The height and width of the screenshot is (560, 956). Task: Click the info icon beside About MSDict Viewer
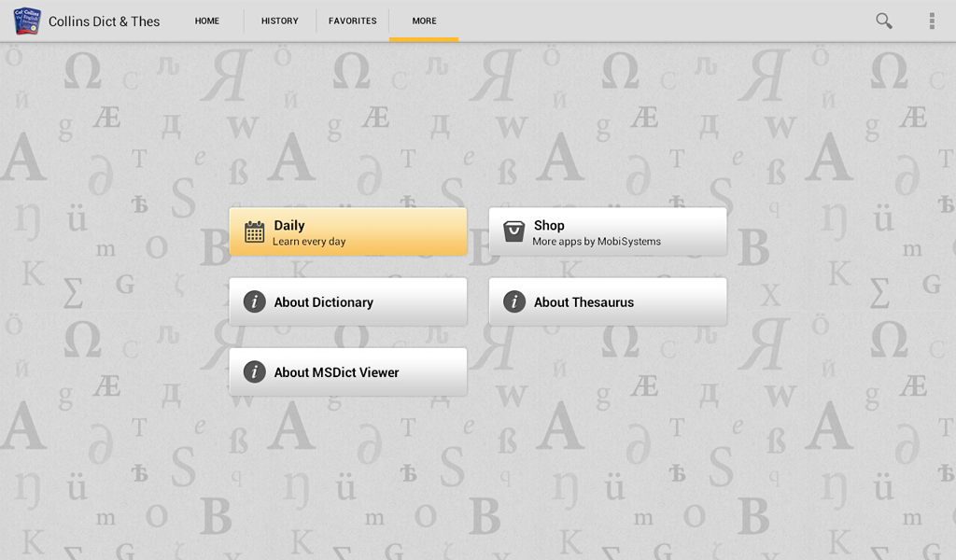coord(254,371)
